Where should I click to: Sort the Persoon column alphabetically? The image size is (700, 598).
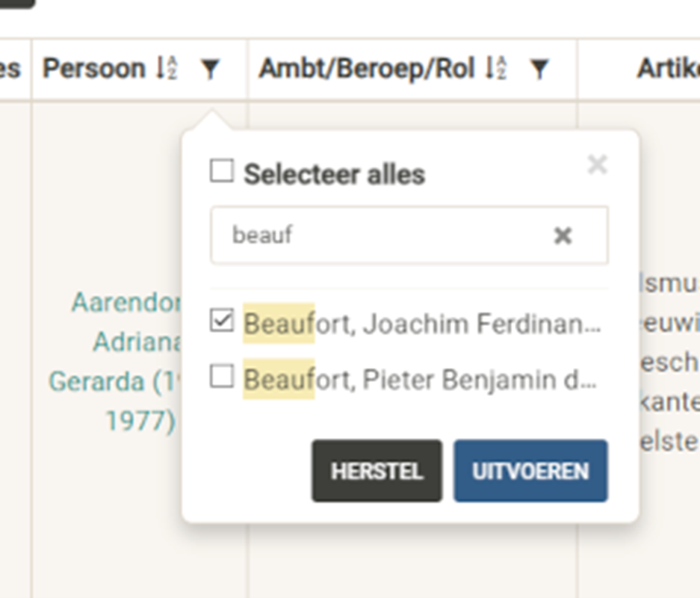point(167,68)
